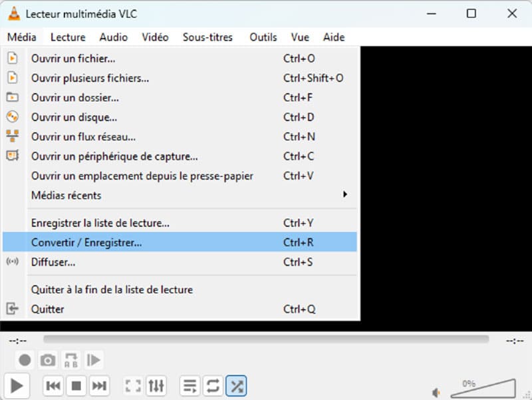Choose Enregistrer la liste de lecture...
This screenshot has height=400, width=532.
click(180, 223)
